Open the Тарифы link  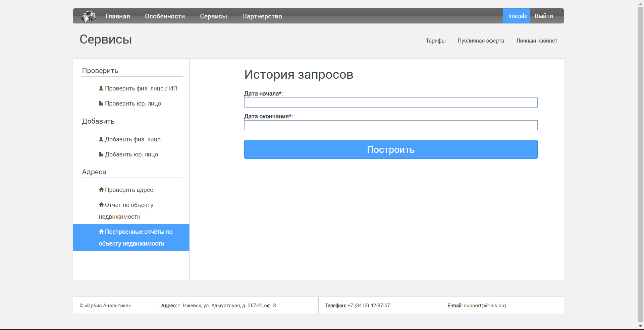click(x=436, y=41)
